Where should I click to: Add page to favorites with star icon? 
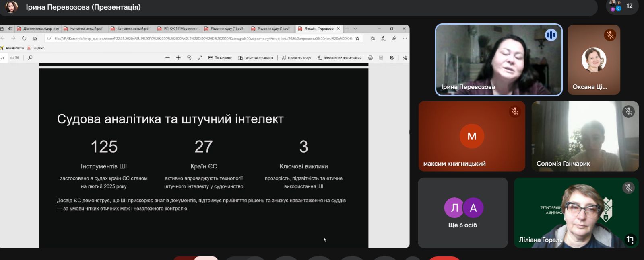point(357,38)
